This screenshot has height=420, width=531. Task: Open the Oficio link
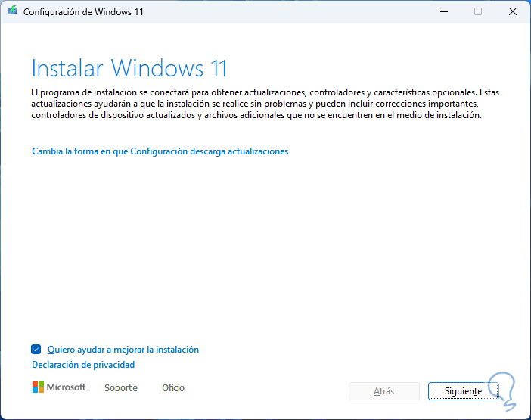click(x=173, y=387)
